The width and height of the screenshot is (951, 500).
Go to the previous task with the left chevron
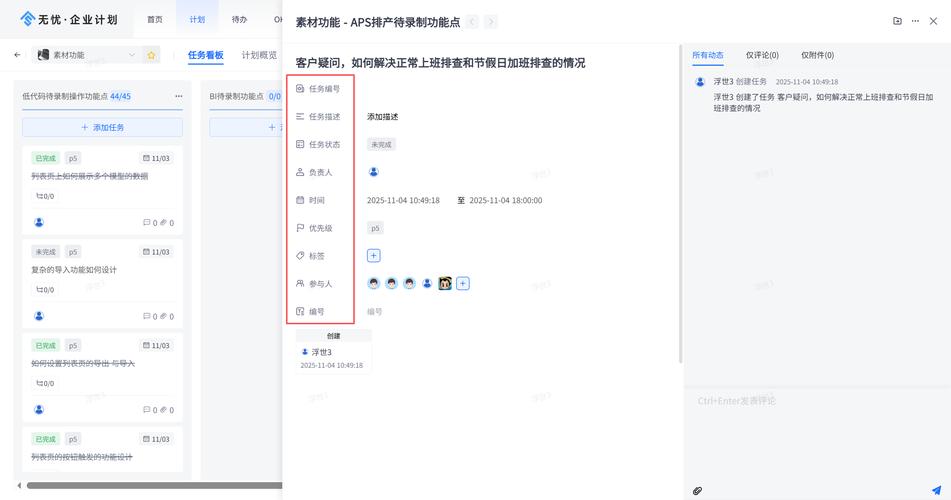[x=472, y=22]
